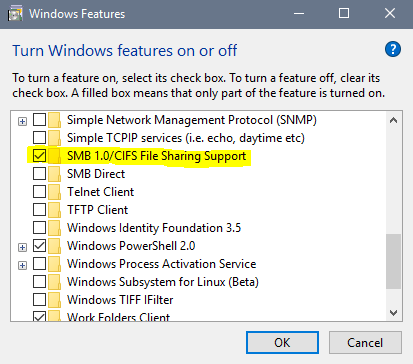Image resolution: width=413 pixels, height=364 pixels.
Task: Enable the SMB Direct checkbox
Action: tap(39, 174)
